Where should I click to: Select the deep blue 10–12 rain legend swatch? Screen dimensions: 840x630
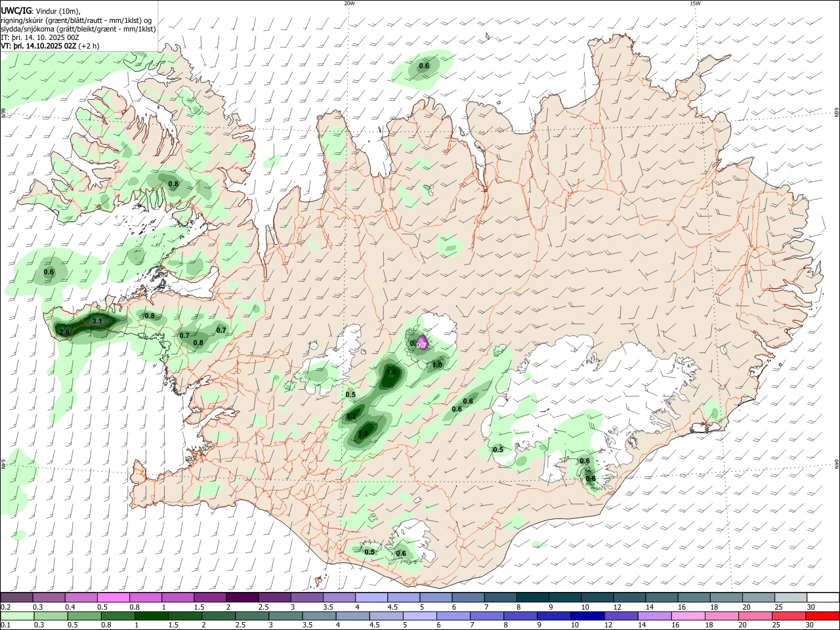tap(587, 616)
